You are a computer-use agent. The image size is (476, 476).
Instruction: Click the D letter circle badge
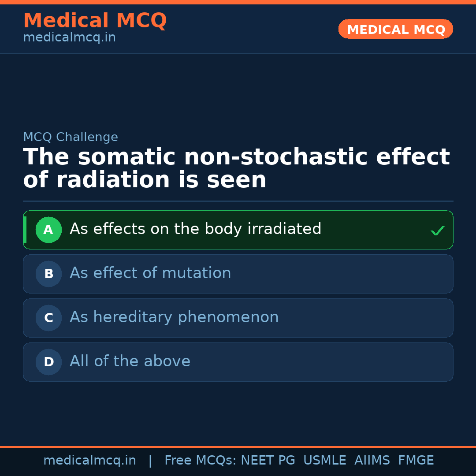click(x=48, y=362)
